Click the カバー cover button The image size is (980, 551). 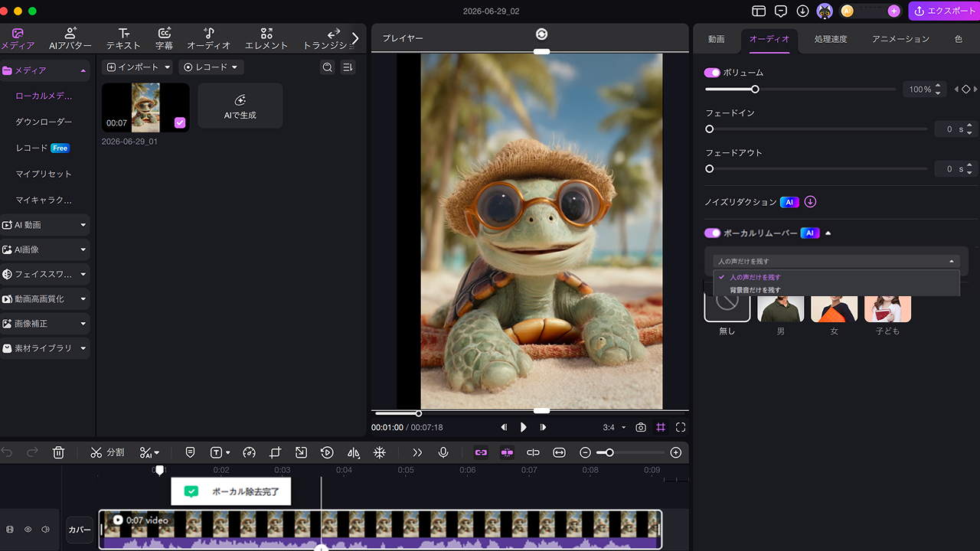click(80, 530)
